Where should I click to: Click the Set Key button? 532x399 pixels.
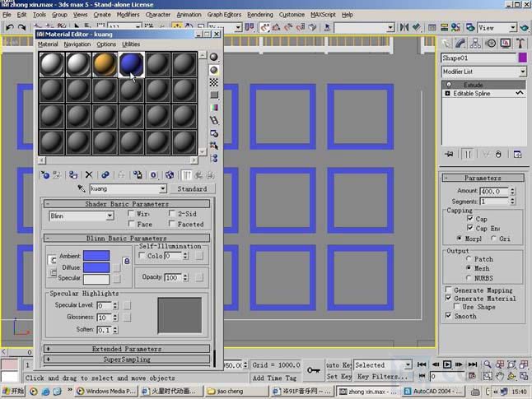[x=339, y=377]
